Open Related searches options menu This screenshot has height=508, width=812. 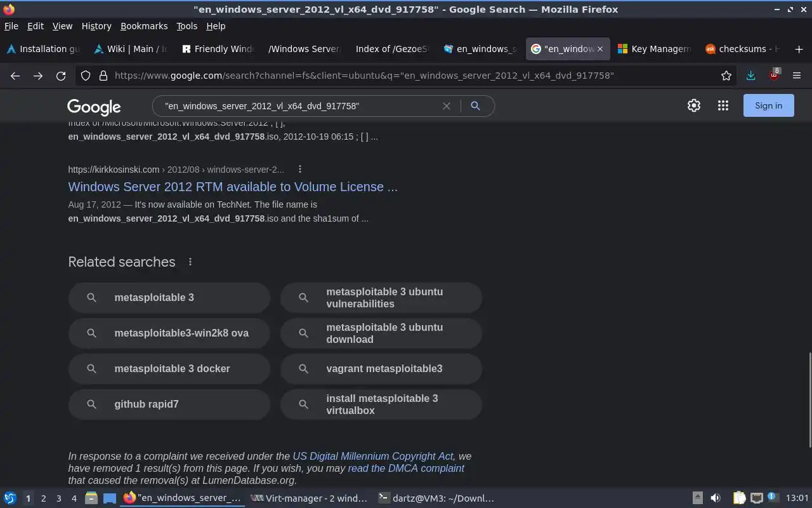pos(190,262)
